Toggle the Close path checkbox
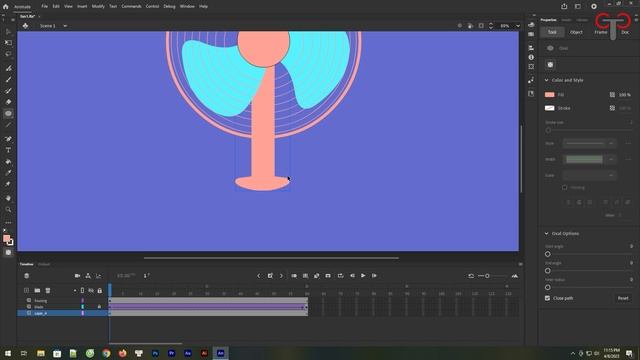The image size is (640, 360). pos(547,298)
